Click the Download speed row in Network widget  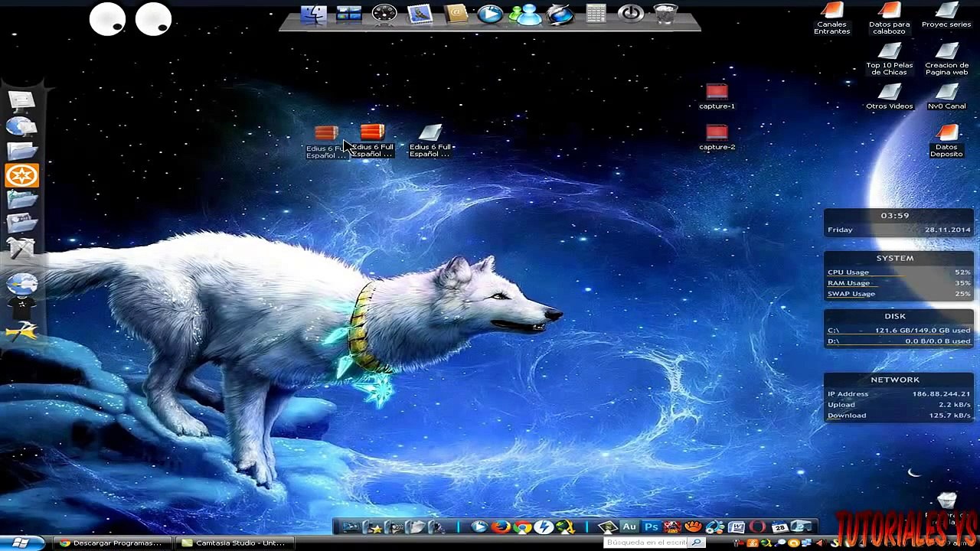(x=899, y=416)
